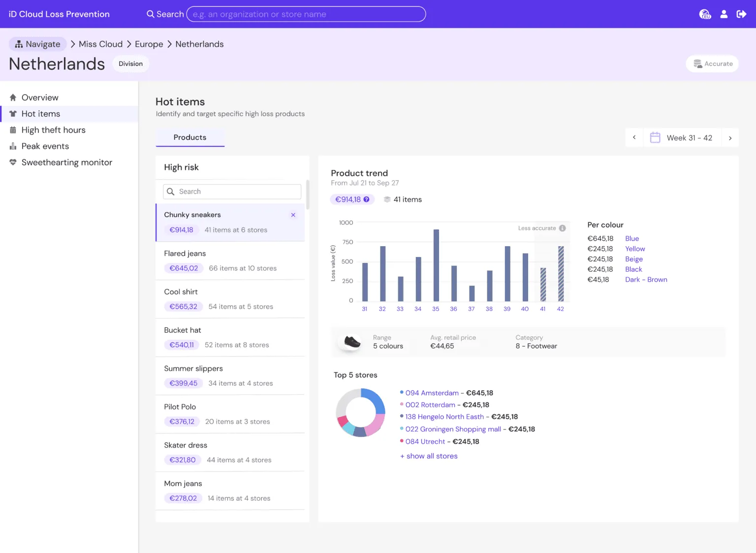Expand the show all stores list
The width and height of the screenshot is (756, 553).
click(429, 456)
